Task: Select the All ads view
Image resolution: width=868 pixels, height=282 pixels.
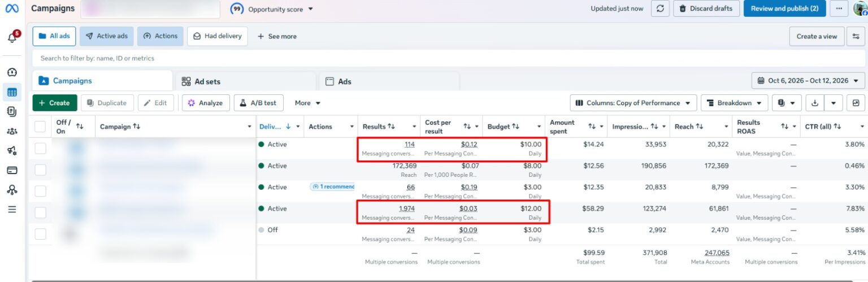Action: [54, 36]
